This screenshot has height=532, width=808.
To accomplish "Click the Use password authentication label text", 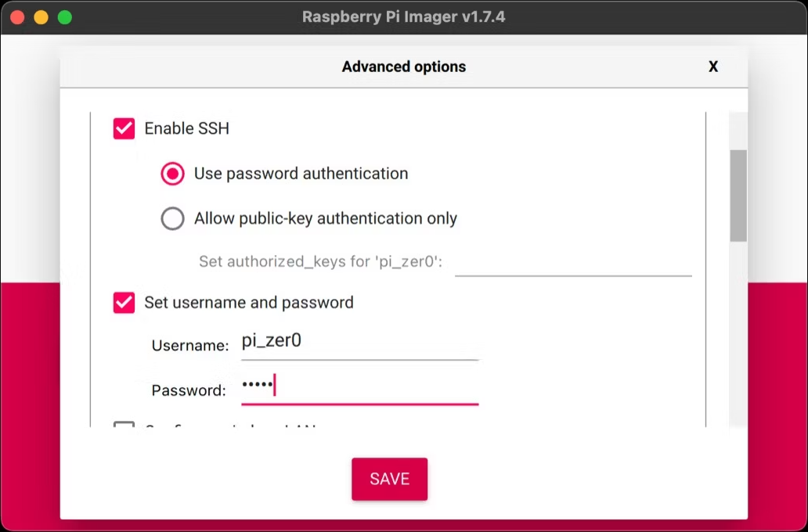I will [x=301, y=173].
